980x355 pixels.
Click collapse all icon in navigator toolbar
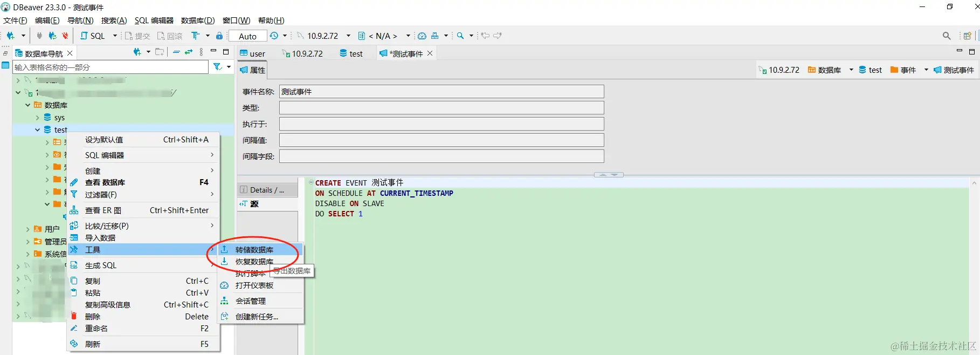tap(176, 52)
